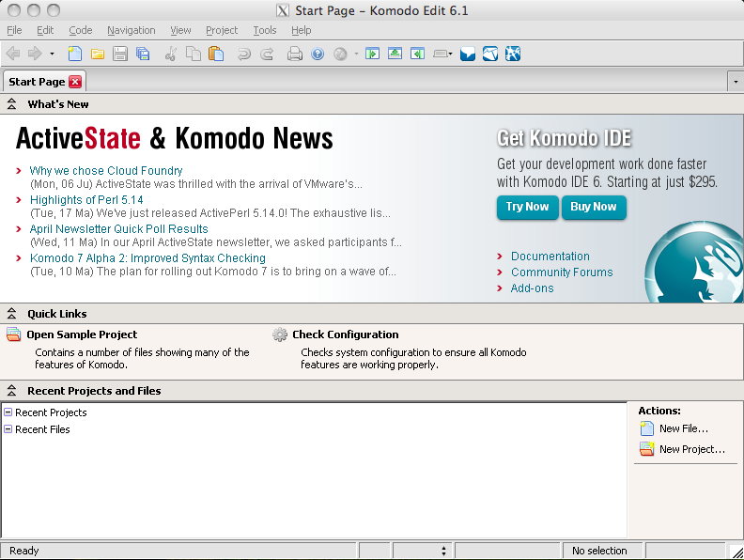Click the New File… action
The height and width of the screenshot is (560, 744).
coord(684,428)
